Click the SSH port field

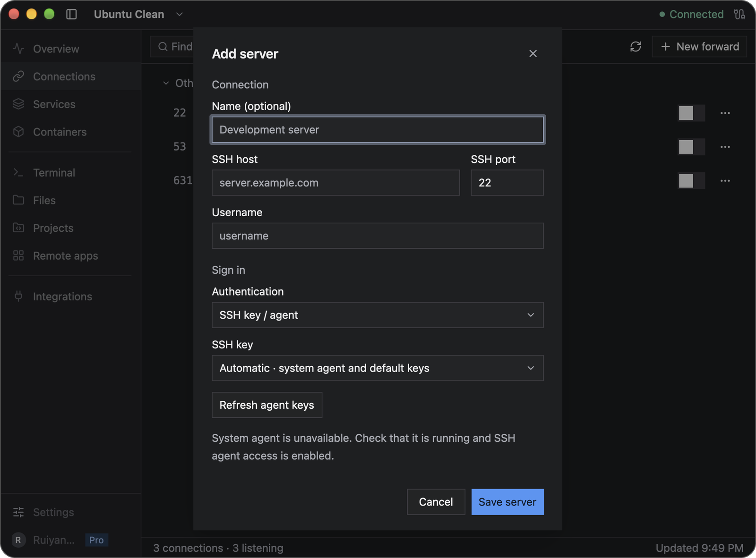507,183
